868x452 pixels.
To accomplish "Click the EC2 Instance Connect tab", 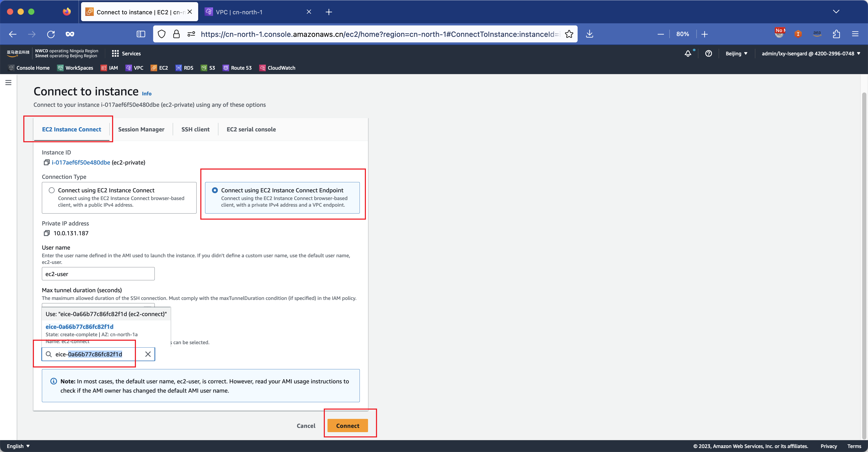I will (x=72, y=129).
